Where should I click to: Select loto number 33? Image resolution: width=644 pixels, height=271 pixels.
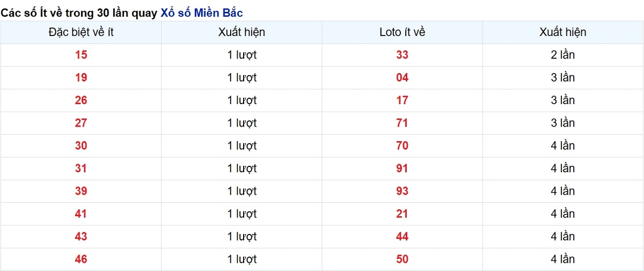click(x=402, y=55)
